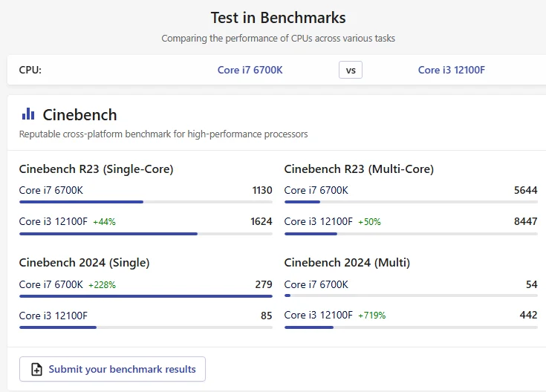Open the Core i7 6700K header link
Screen dimensions: 546x392
(250, 71)
